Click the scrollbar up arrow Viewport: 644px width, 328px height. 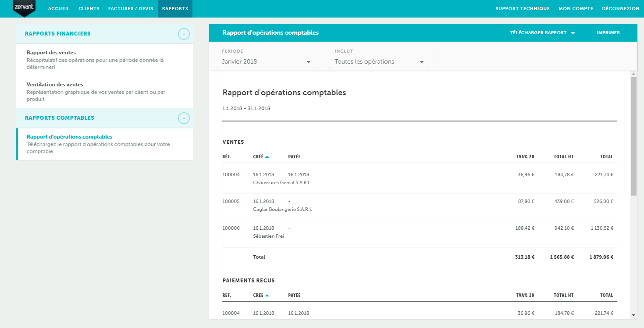[633, 74]
